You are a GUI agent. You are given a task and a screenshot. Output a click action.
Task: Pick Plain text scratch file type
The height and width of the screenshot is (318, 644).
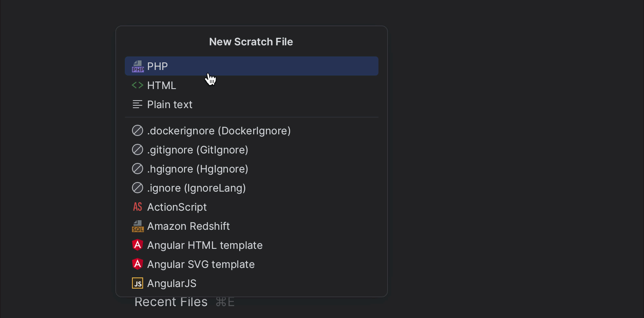click(x=170, y=105)
